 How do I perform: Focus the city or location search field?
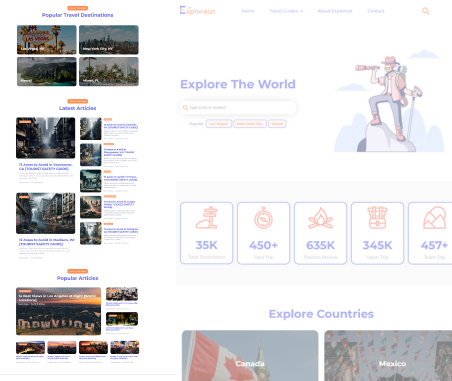238,108
